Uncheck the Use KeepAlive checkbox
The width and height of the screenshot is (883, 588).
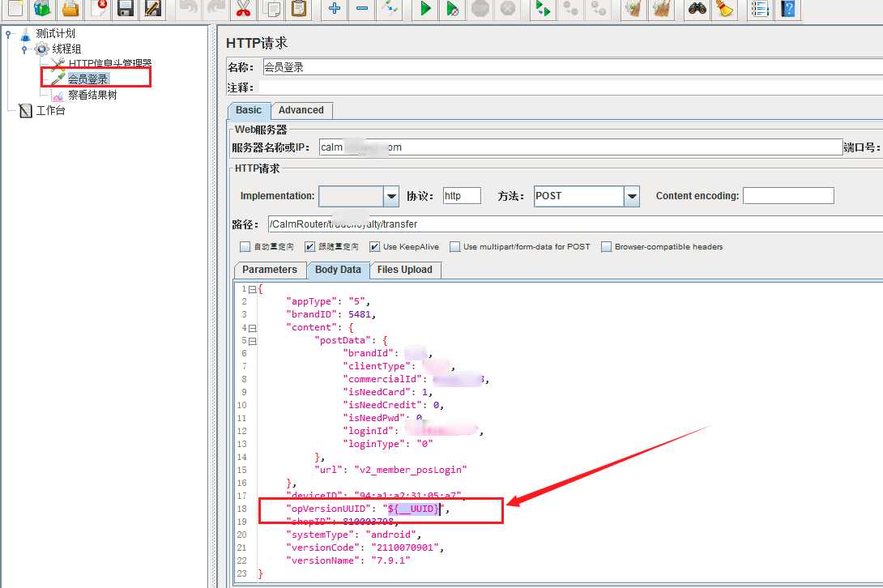(374, 247)
